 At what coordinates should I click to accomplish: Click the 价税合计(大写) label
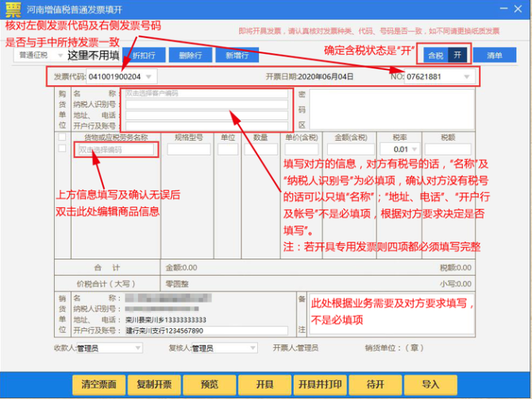click(106, 284)
